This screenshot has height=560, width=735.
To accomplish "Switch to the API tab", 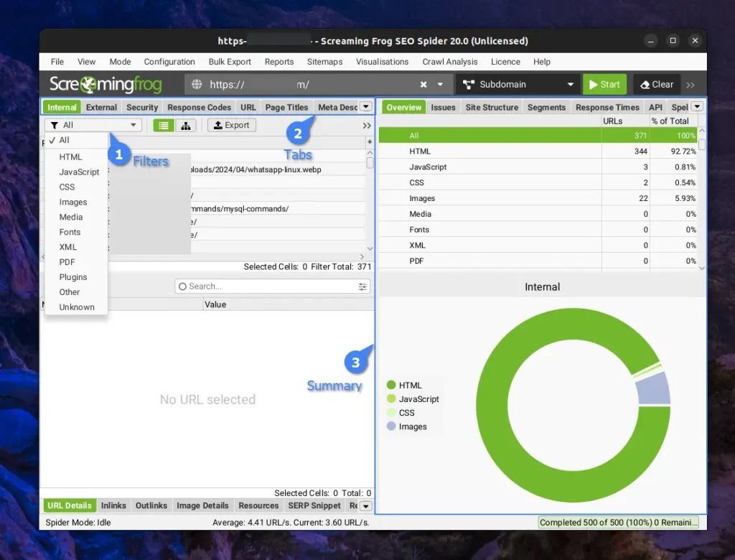I will point(655,108).
